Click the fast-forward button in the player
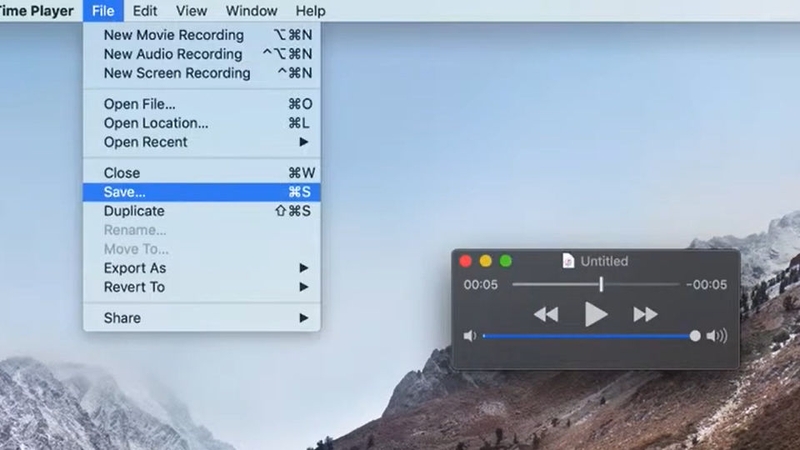The height and width of the screenshot is (450, 800). coord(645,314)
